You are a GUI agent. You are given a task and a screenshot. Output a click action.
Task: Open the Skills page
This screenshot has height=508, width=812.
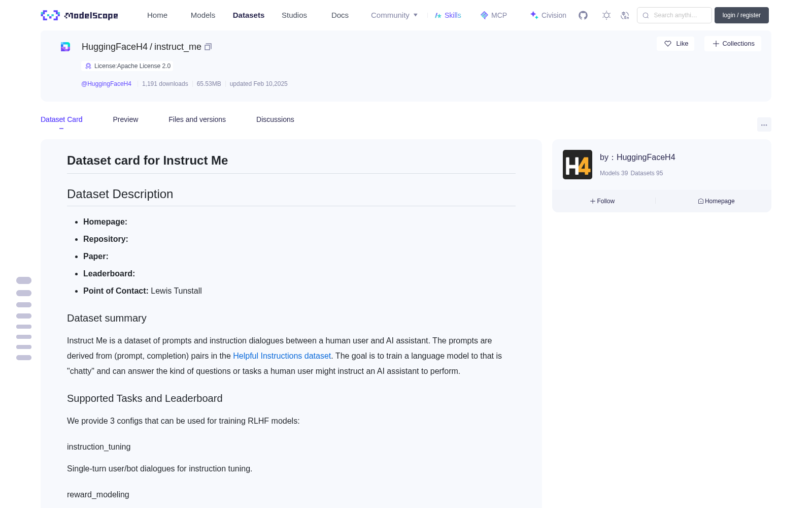point(448,15)
